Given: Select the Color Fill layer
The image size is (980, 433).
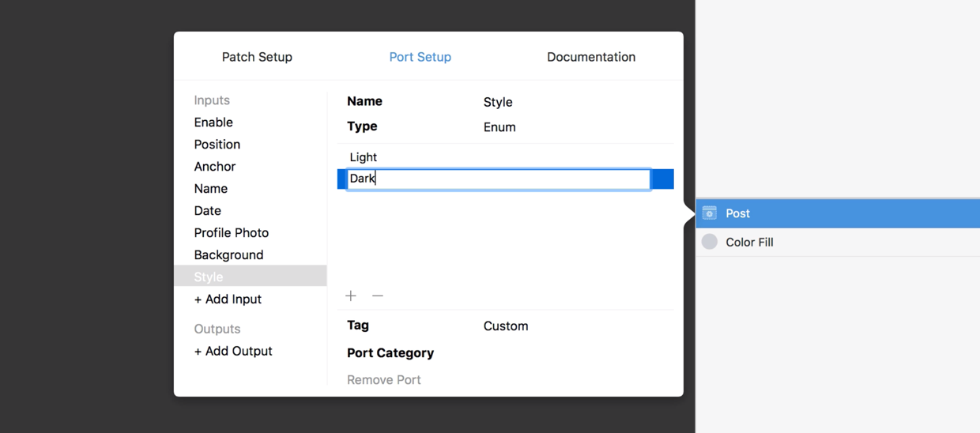Looking at the screenshot, I should pos(838,243).
